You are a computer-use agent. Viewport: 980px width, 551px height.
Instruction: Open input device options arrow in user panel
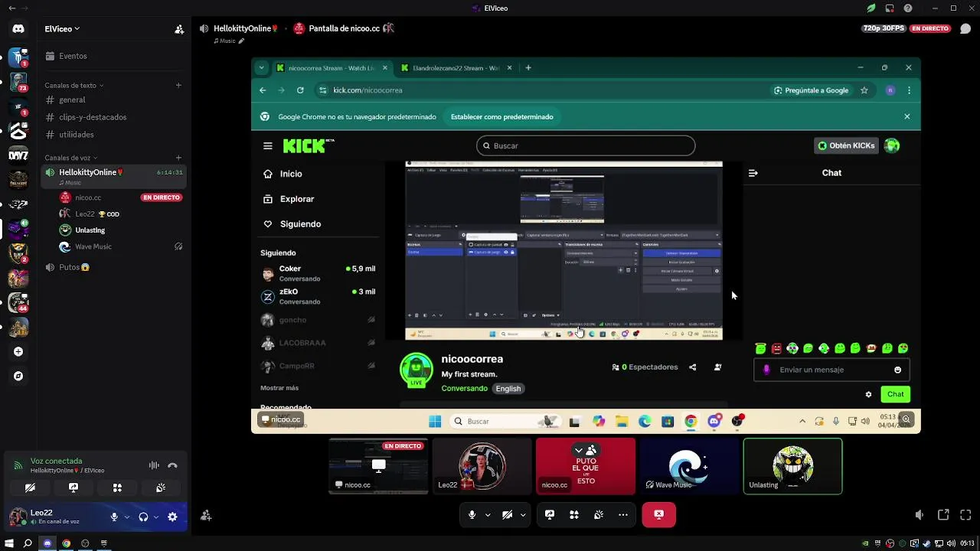pyautogui.click(x=127, y=517)
